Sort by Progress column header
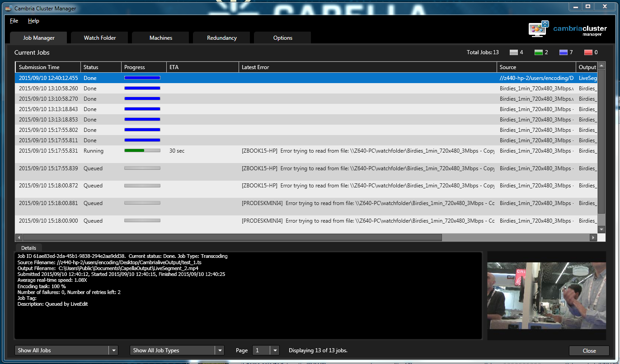The image size is (620, 364). point(144,67)
